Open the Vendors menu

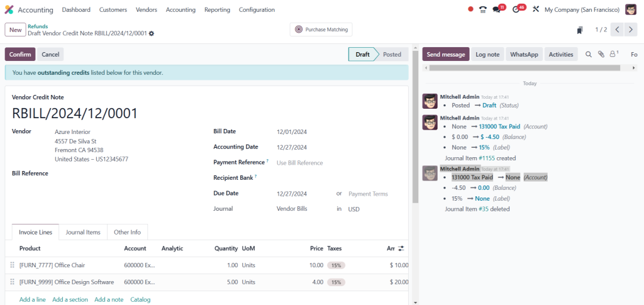click(x=146, y=9)
